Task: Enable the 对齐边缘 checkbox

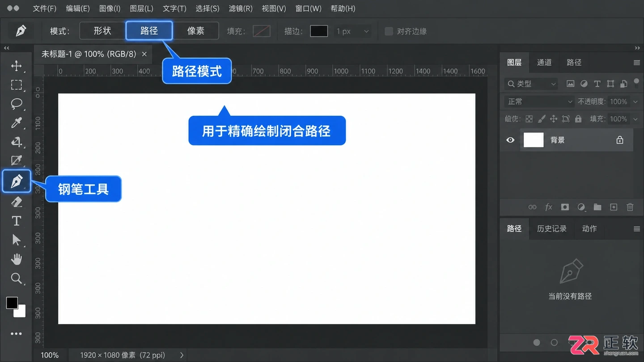Action: pos(389,31)
